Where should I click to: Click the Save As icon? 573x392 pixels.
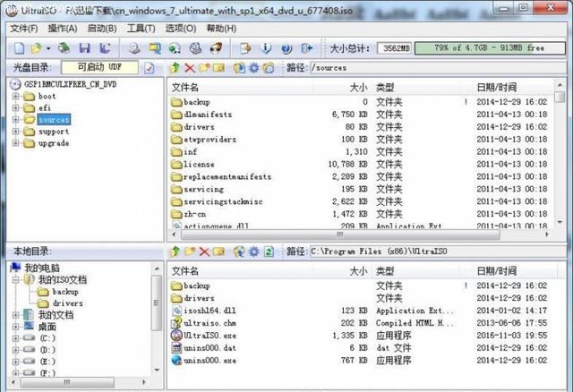[x=105, y=47]
